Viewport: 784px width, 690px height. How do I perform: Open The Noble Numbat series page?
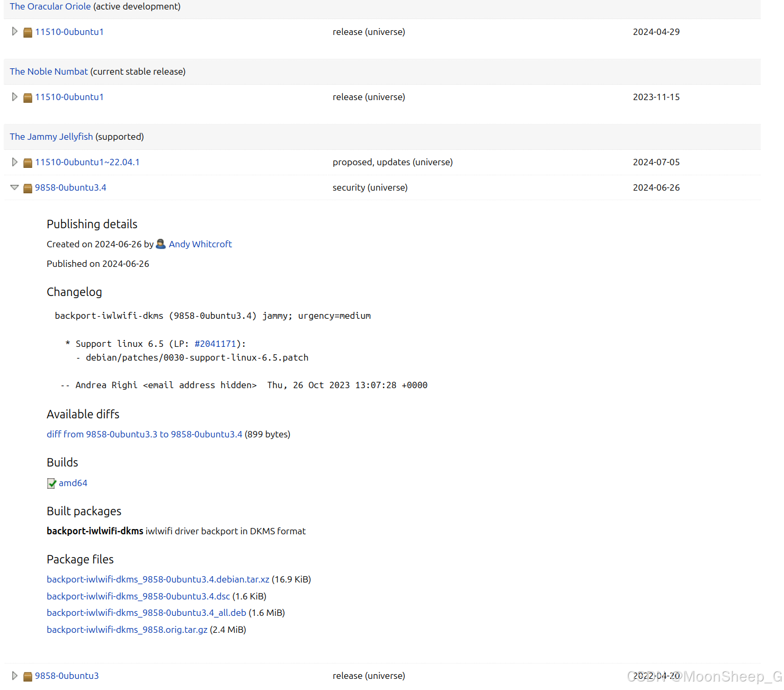click(x=49, y=71)
